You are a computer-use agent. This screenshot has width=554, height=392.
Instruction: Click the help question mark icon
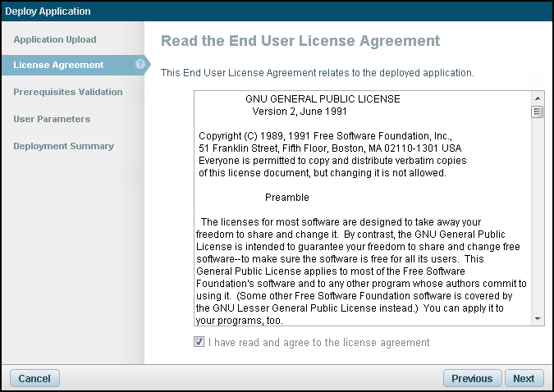point(140,65)
